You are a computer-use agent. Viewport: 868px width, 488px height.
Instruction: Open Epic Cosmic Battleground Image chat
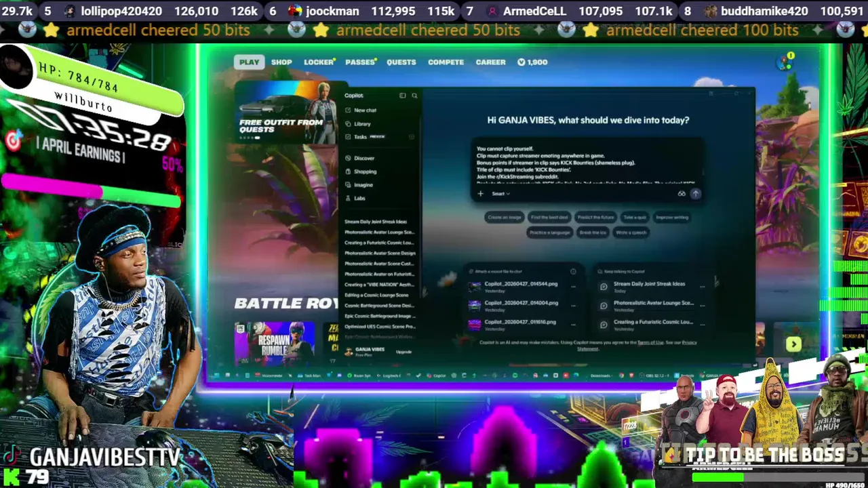(380, 316)
